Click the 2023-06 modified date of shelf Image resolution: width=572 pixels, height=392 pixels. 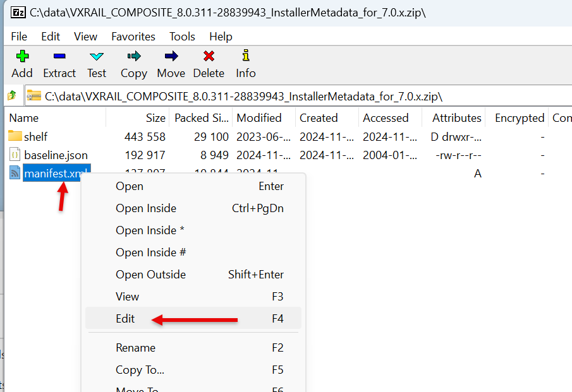(x=264, y=136)
